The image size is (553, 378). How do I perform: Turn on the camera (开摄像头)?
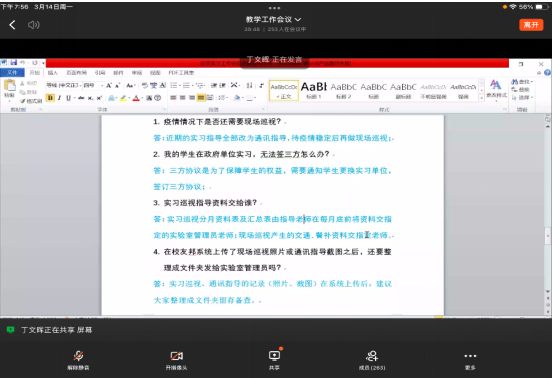[176, 360]
